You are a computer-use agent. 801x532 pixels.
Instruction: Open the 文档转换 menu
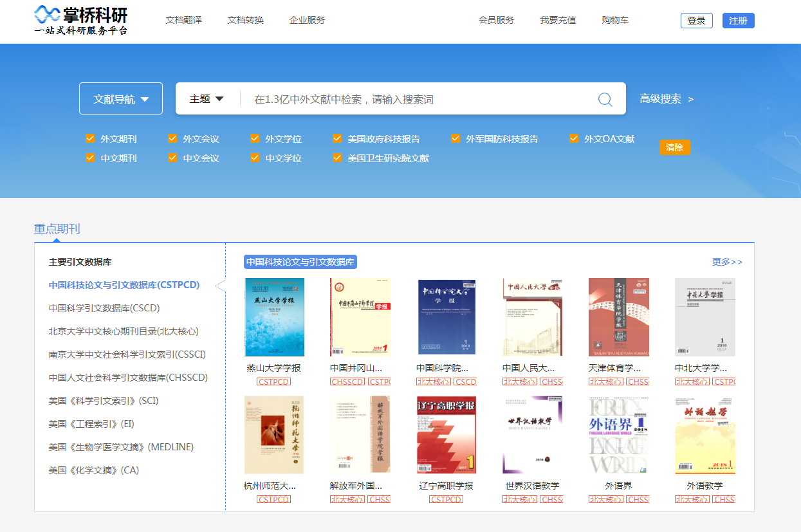(245, 20)
